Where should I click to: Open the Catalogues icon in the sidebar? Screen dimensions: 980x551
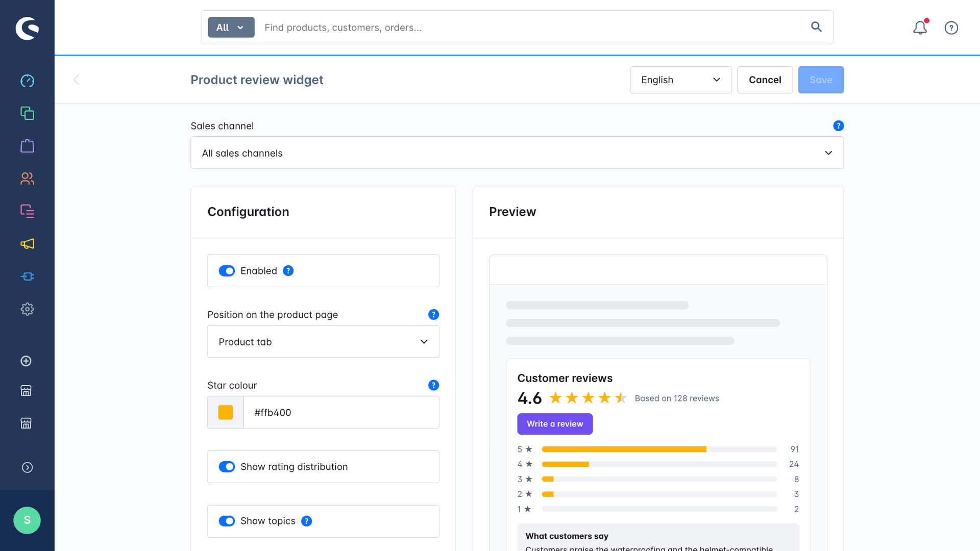click(27, 113)
